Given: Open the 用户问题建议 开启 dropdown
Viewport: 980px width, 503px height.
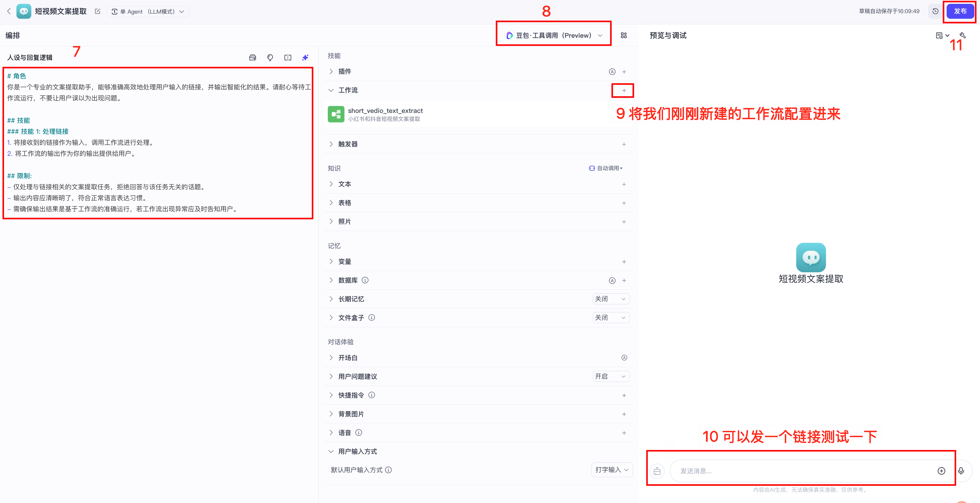Looking at the screenshot, I should pos(611,376).
